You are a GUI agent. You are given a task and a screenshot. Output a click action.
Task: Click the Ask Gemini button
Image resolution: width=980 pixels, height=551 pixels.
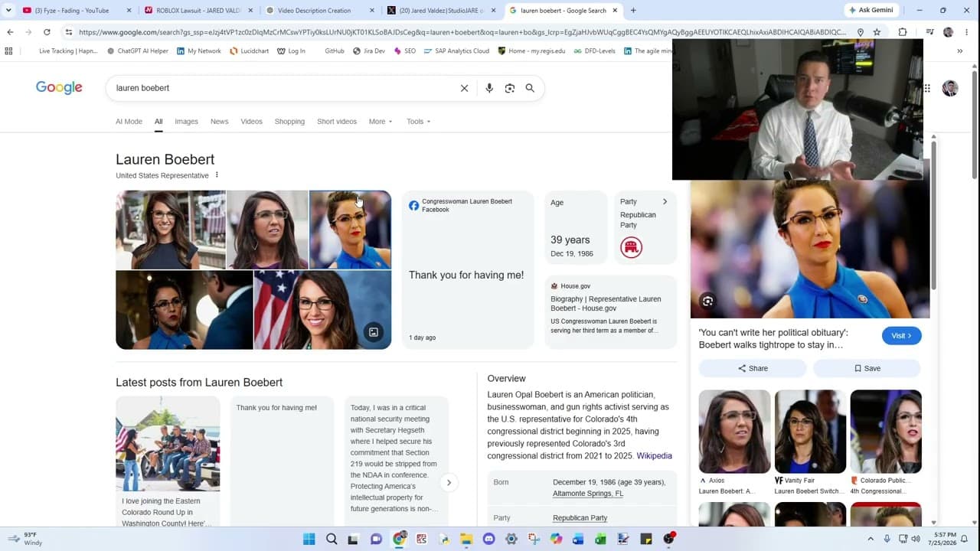pyautogui.click(x=871, y=10)
